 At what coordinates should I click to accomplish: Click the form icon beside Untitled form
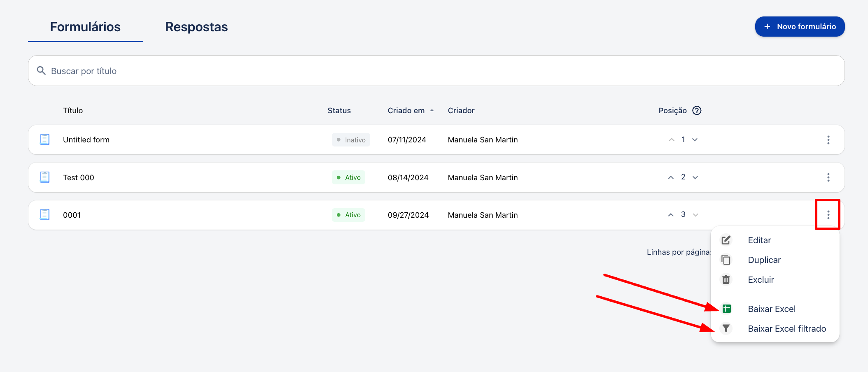44,139
